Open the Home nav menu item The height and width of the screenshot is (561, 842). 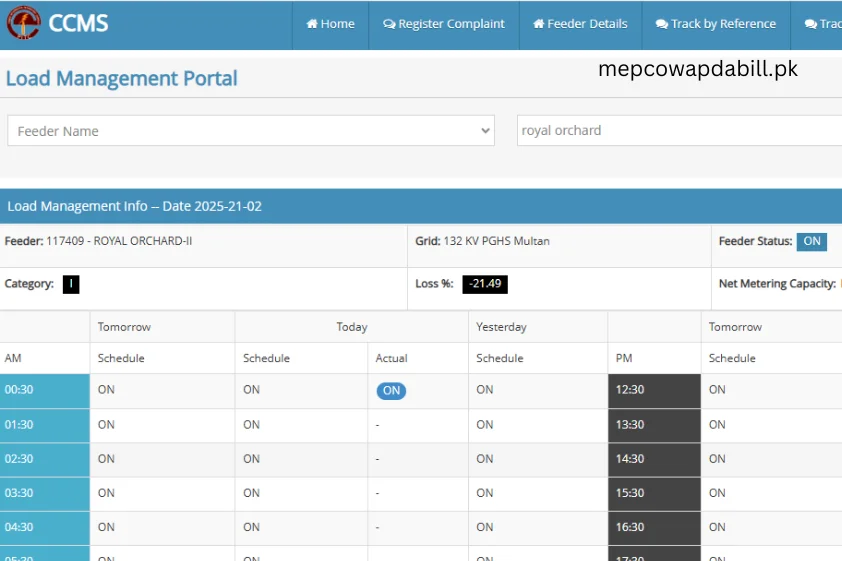click(330, 24)
